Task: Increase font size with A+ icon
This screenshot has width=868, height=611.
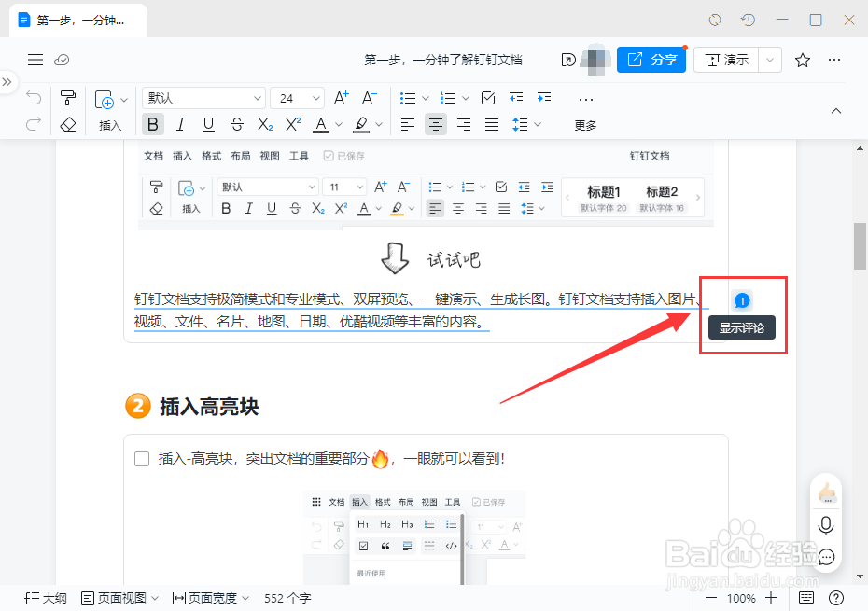Action: (x=341, y=98)
